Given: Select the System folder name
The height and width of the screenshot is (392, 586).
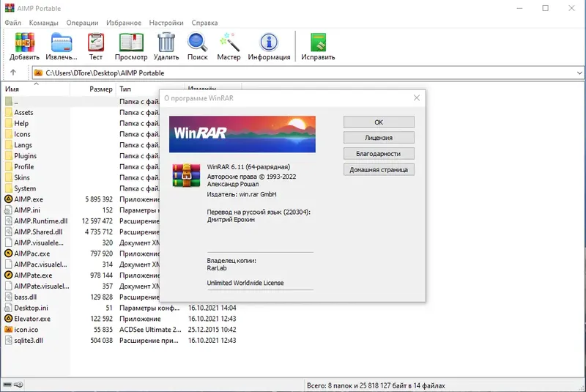Looking at the screenshot, I should 25,188.
